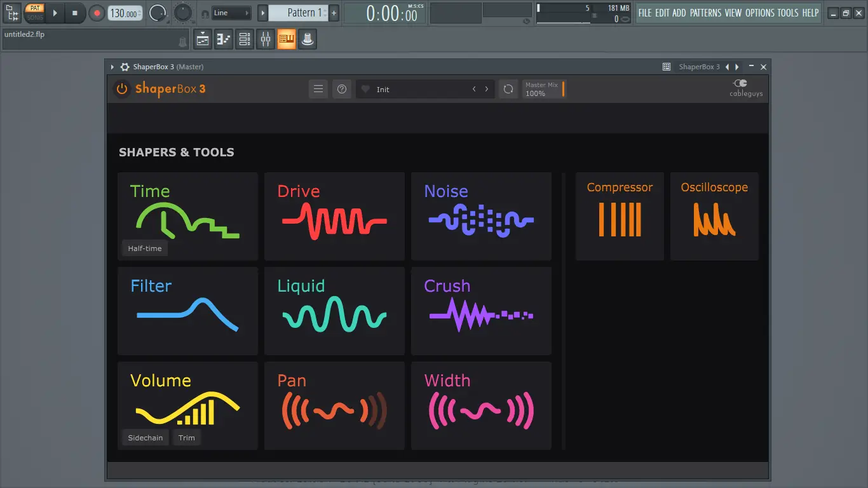Image resolution: width=868 pixels, height=488 pixels.
Task: Click the Trim preset button
Action: pos(187,438)
